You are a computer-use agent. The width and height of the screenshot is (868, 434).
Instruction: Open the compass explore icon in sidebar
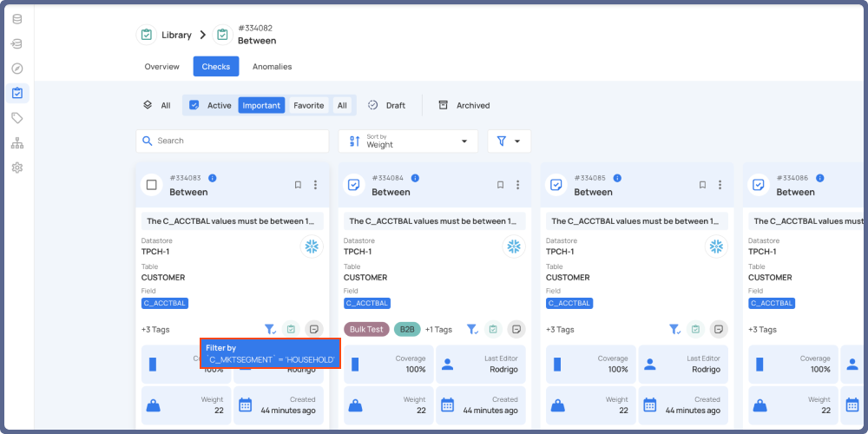16,69
